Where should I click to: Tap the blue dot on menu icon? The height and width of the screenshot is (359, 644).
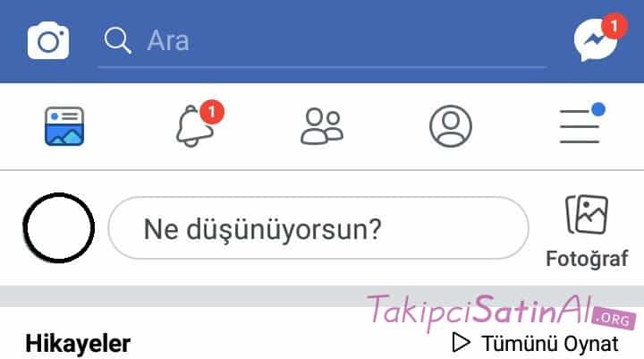pos(598,109)
